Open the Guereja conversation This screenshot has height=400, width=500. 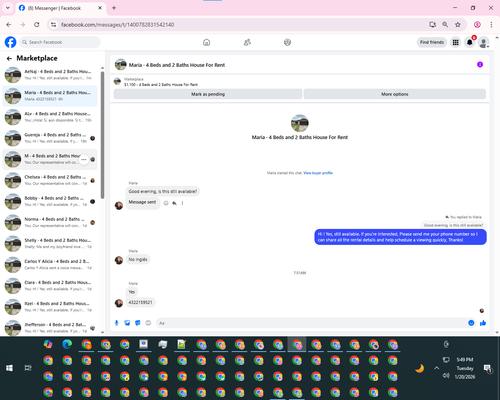(x=50, y=138)
